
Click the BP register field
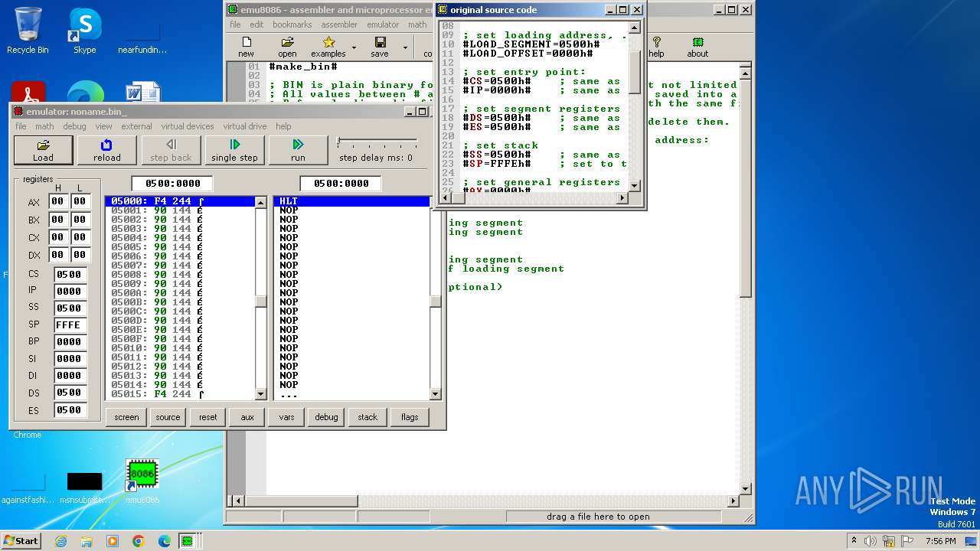tap(70, 342)
